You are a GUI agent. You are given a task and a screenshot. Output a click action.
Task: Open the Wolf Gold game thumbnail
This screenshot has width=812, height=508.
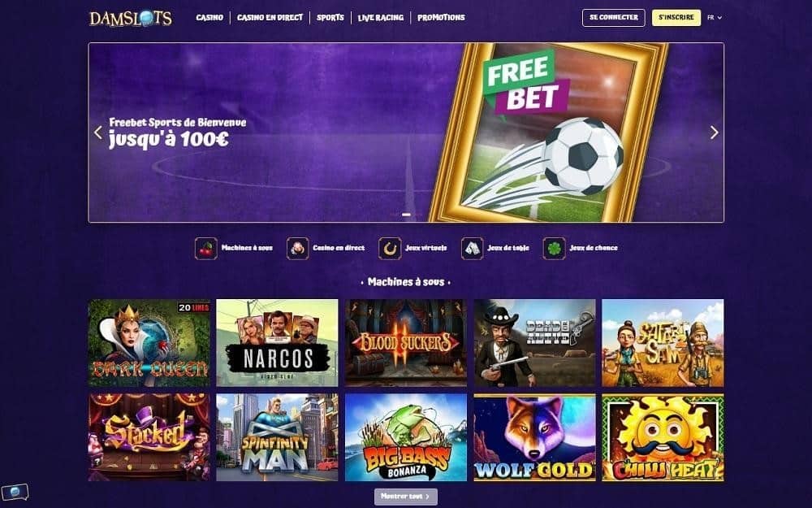coord(534,437)
